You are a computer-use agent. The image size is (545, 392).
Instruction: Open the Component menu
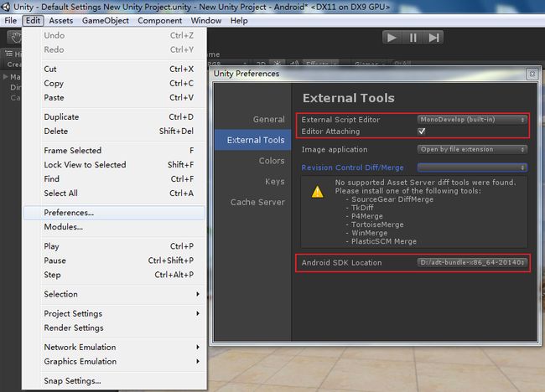pyautogui.click(x=159, y=21)
